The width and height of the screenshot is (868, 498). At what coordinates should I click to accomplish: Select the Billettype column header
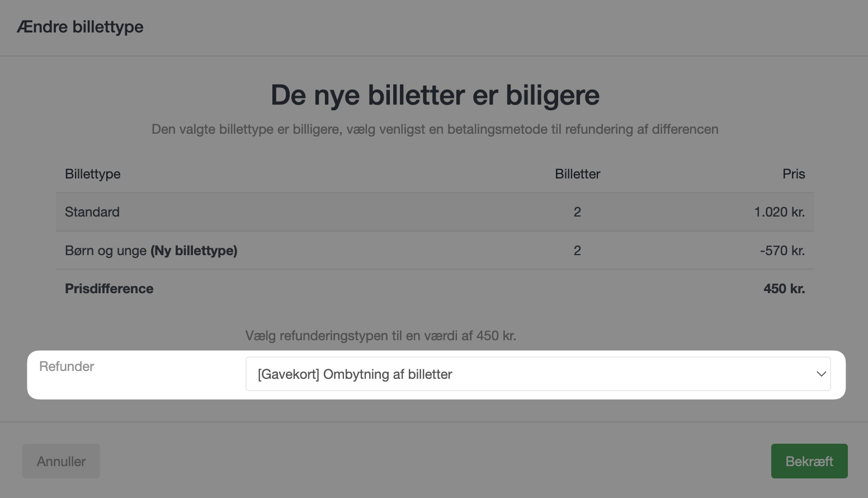pyautogui.click(x=93, y=174)
